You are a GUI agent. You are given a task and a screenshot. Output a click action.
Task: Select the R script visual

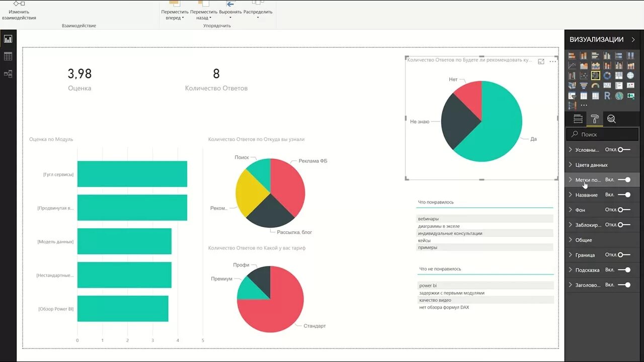pos(607,96)
